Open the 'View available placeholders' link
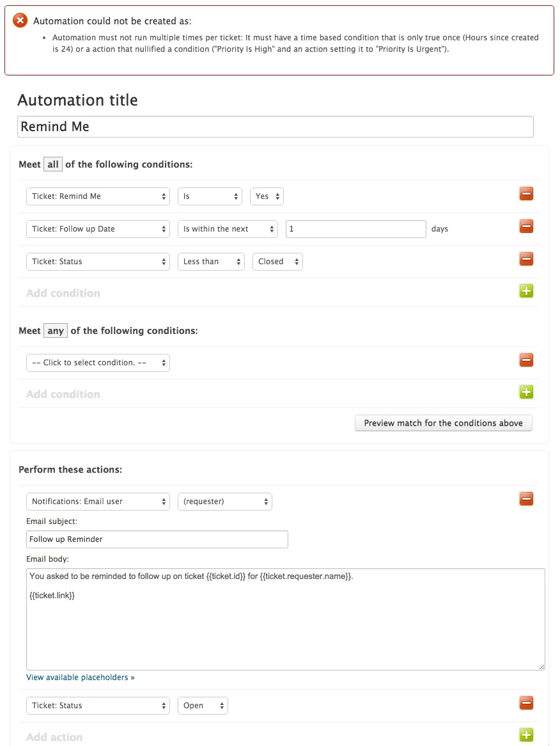The height and width of the screenshot is (746, 560). (x=81, y=677)
